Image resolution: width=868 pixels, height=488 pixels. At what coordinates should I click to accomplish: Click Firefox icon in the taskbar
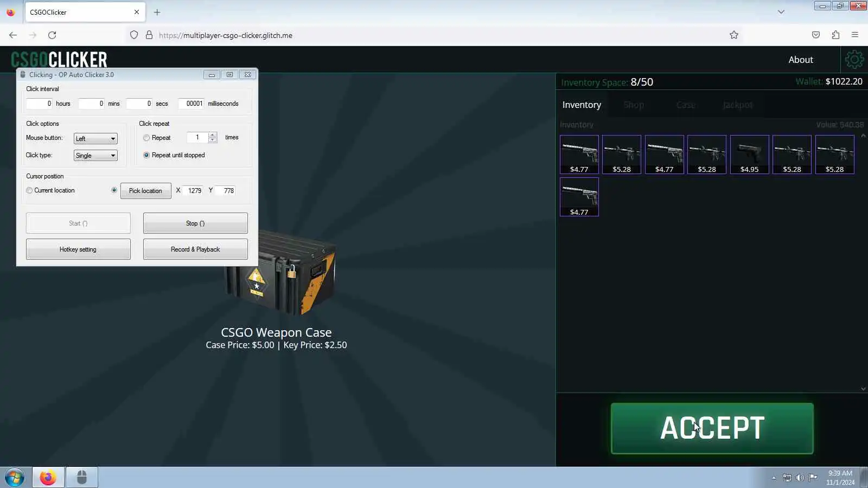point(48,478)
